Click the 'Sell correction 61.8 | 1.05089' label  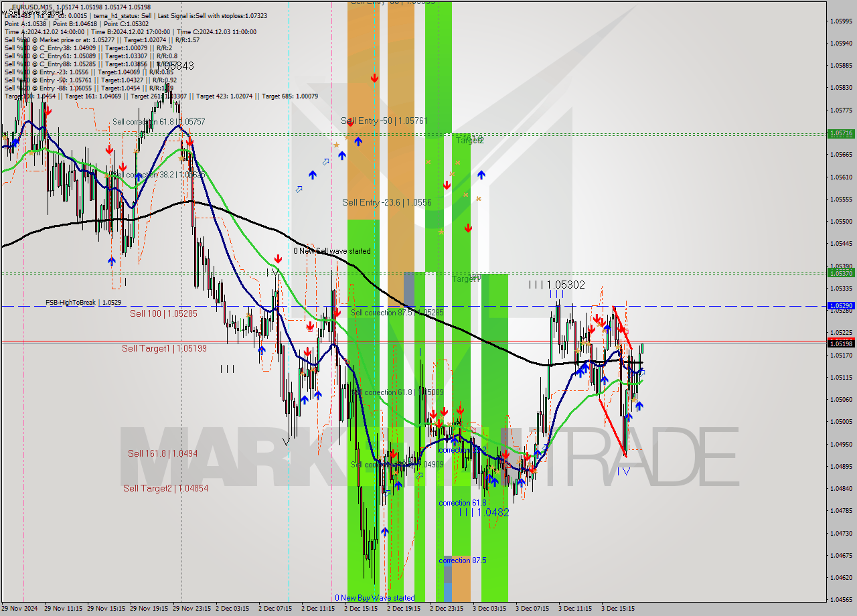397,392
